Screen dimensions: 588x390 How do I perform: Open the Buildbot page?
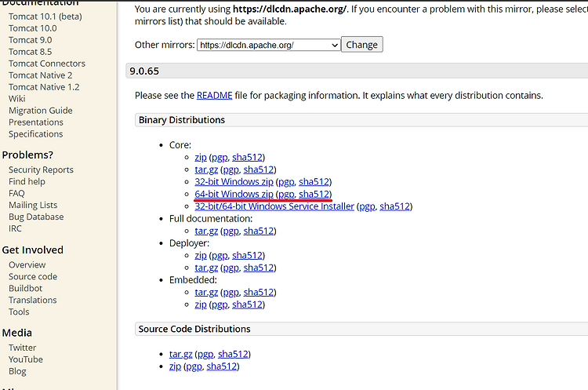26,288
